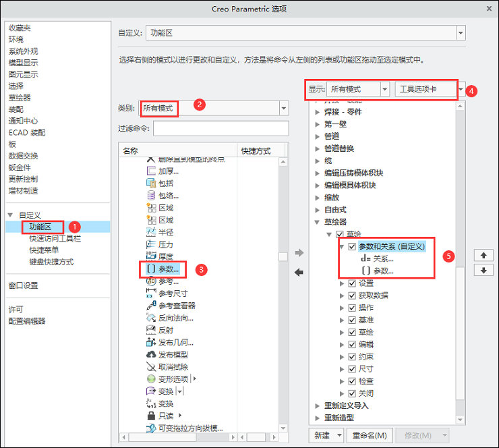Select the 参数... brackets icon in command list

[151, 269]
